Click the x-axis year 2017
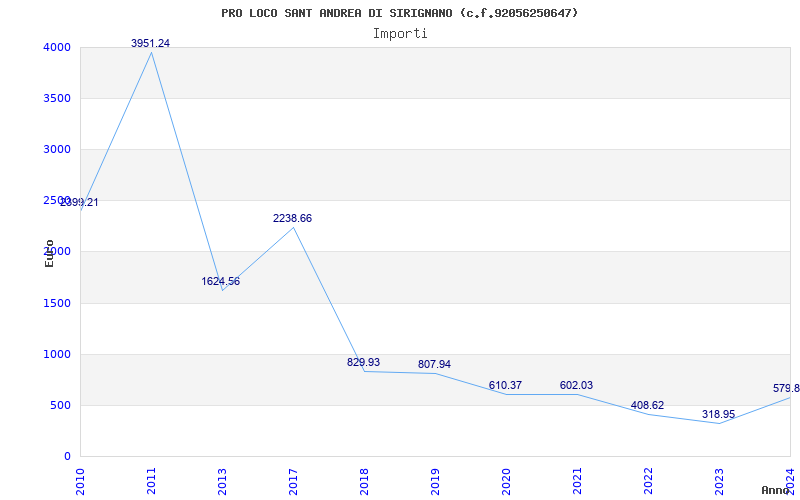 click(293, 480)
